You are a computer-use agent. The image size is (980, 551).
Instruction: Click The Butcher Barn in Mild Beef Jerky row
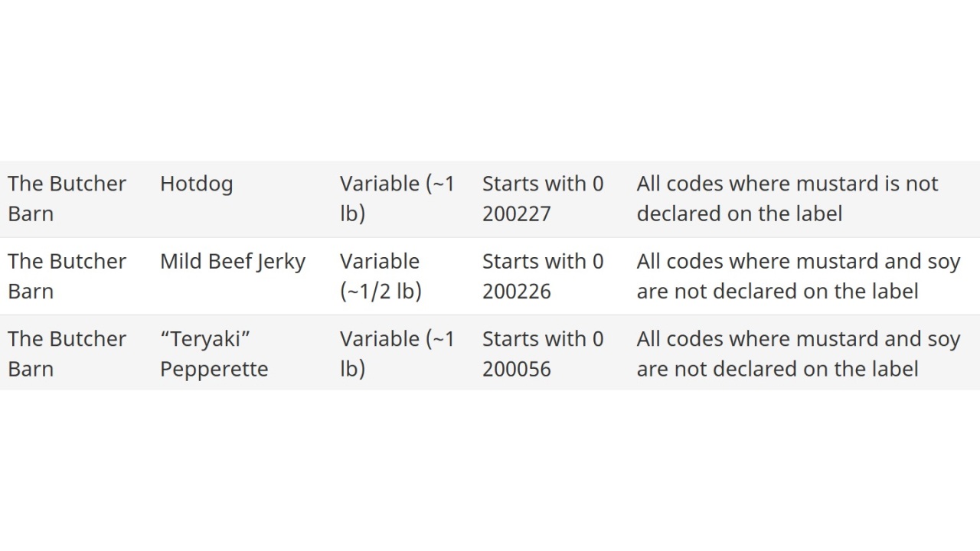(67, 276)
